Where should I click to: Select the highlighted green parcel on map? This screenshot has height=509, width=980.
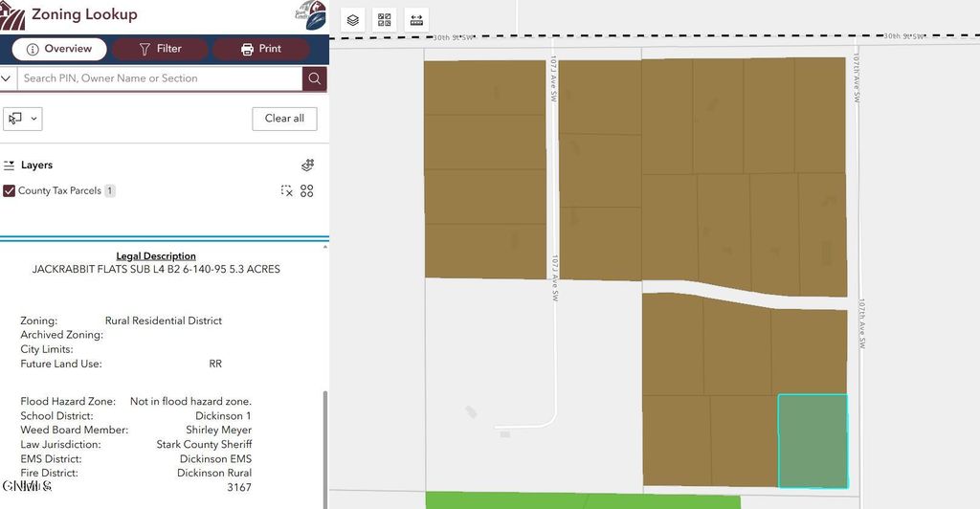tap(812, 440)
